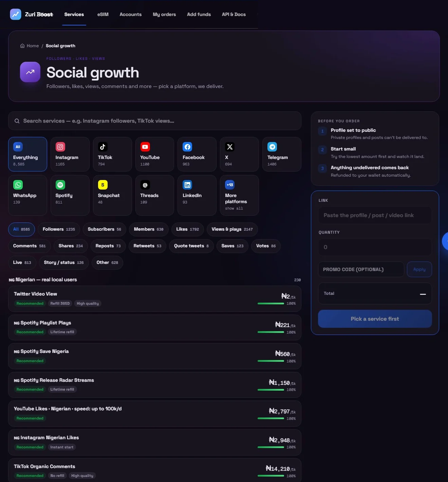The image size is (448, 482).
Task: Expand More platforms show all
Action: click(239, 195)
